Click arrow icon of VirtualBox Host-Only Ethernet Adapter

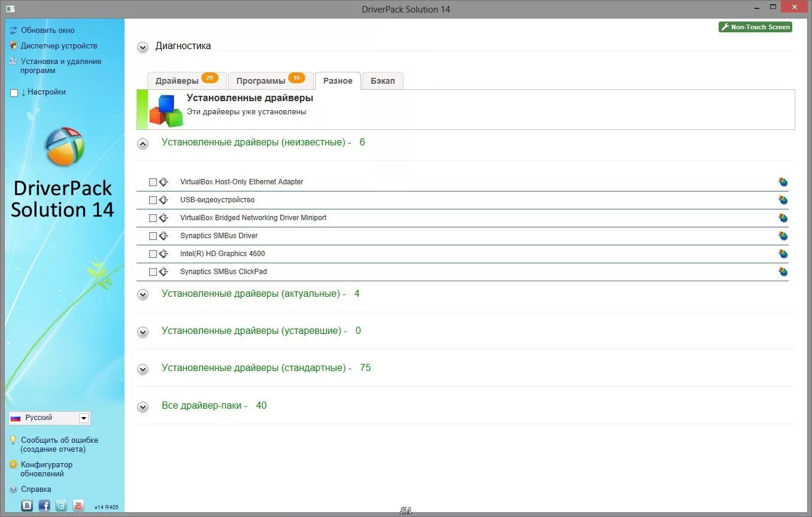coord(163,182)
